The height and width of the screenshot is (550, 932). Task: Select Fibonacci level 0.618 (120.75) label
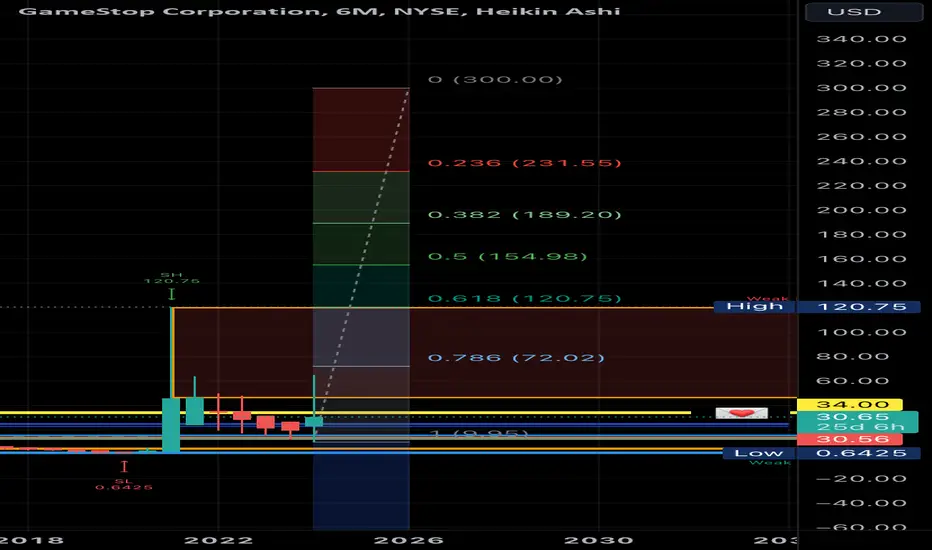click(x=524, y=298)
